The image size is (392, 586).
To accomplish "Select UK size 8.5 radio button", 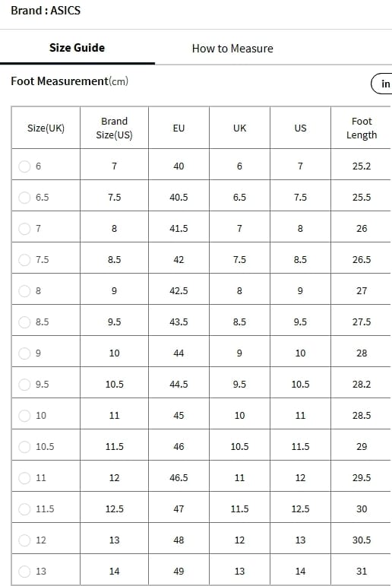I will coord(24,322).
